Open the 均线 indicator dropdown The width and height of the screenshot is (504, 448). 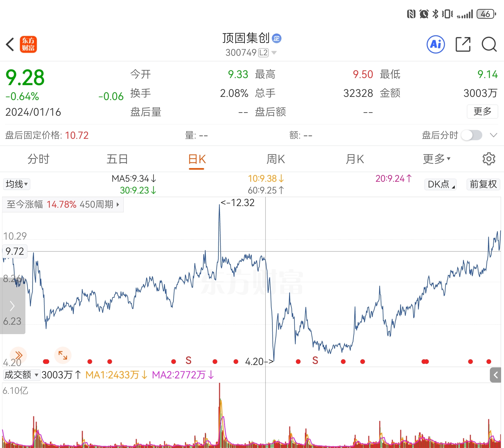point(16,184)
